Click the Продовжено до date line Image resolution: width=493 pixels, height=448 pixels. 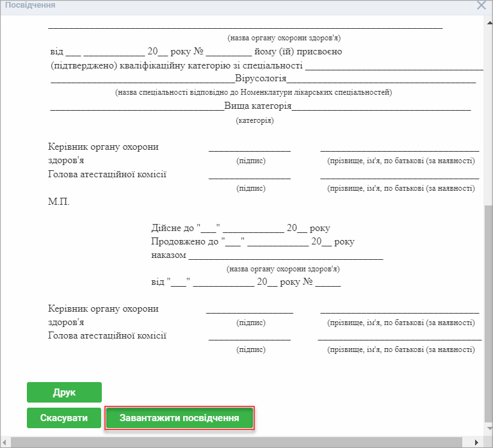(x=253, y=241)
